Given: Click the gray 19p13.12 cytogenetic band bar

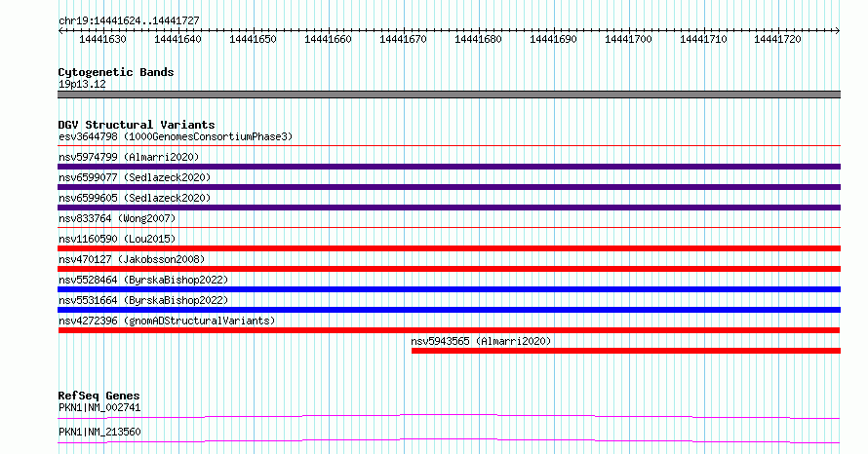Looking at the screenshot, I should pos(449,95).
